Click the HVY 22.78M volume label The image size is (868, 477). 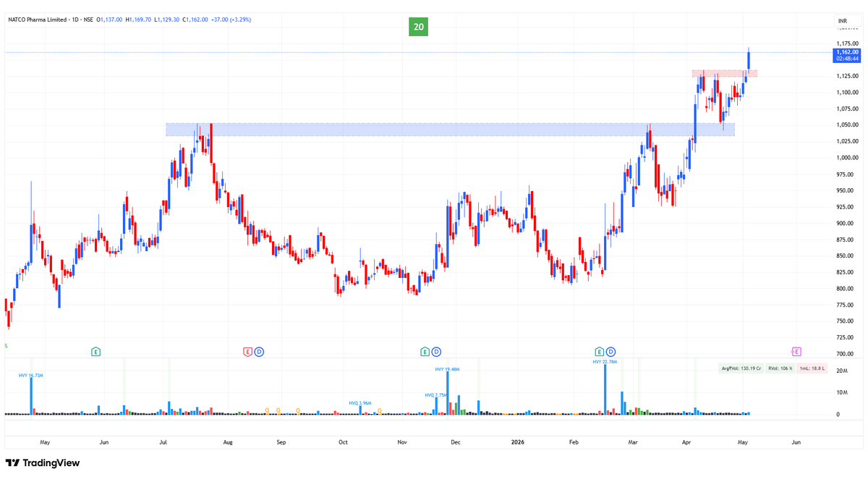605,362
